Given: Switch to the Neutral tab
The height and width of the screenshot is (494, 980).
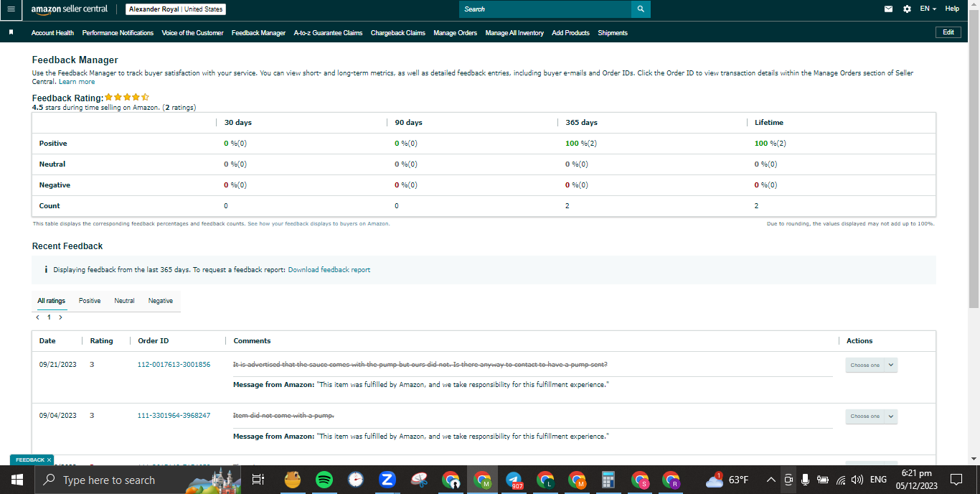Looking at the screenshot, I should pos(124,301).
